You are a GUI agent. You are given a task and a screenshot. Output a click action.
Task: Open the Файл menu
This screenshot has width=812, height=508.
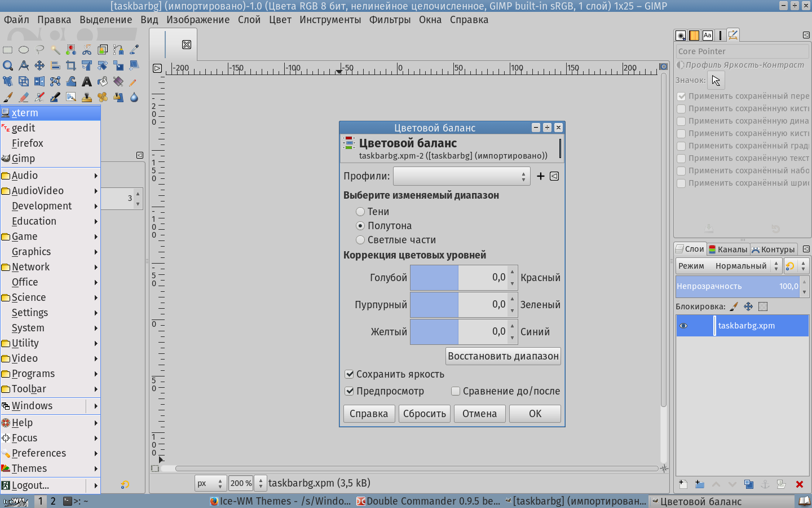tap(16, 20)
